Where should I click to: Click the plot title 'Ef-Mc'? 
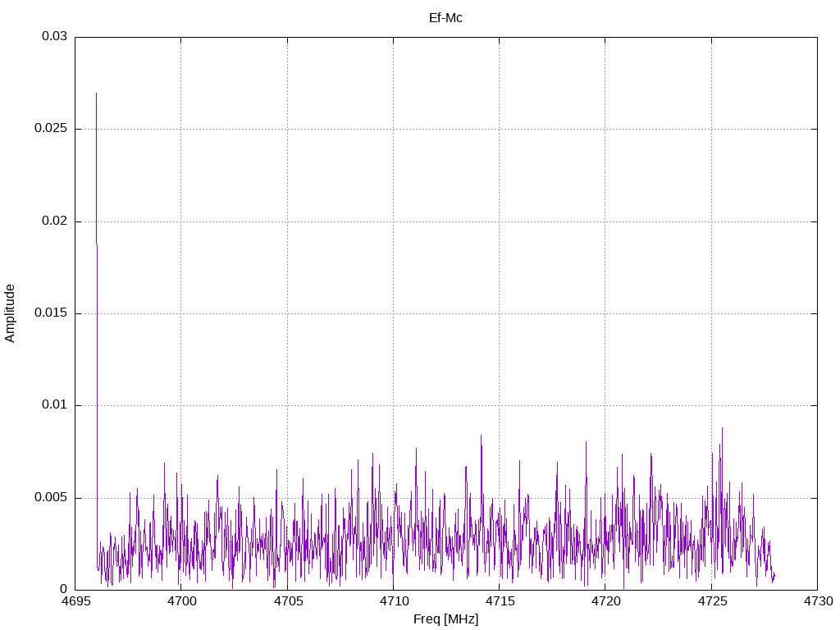coord(445,18)
